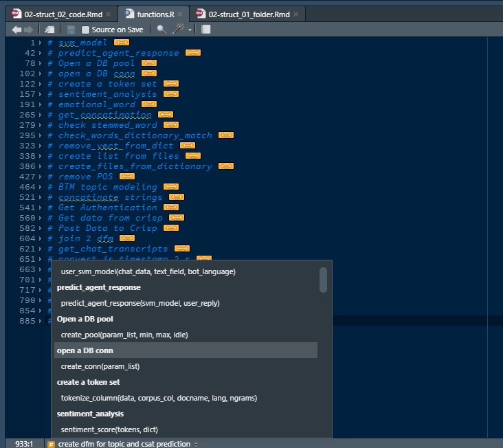The height and width of the screenshot is (448, 503).
Task: Click the '# Post Data to Crisp' comment
Action: [x=102, y=228]
